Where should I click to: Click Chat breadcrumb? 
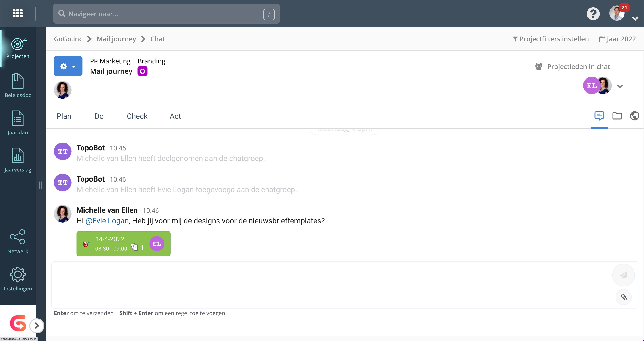(x=158, y=39)
